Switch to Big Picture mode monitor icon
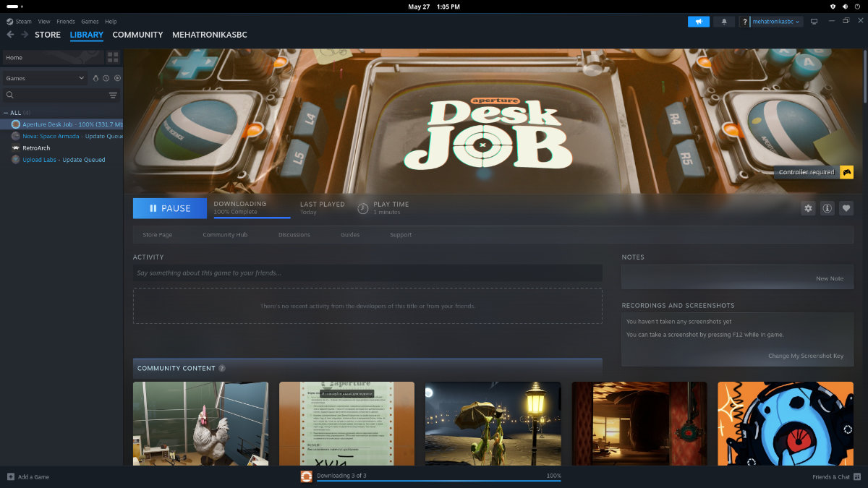868x488 pixels. [x=814, y=22]
